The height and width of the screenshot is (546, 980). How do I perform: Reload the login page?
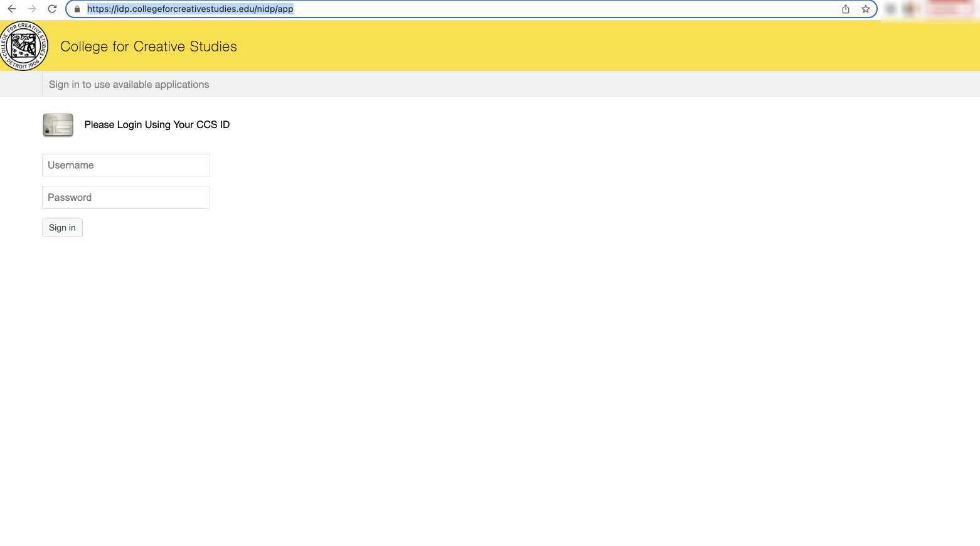coord(52,9)
